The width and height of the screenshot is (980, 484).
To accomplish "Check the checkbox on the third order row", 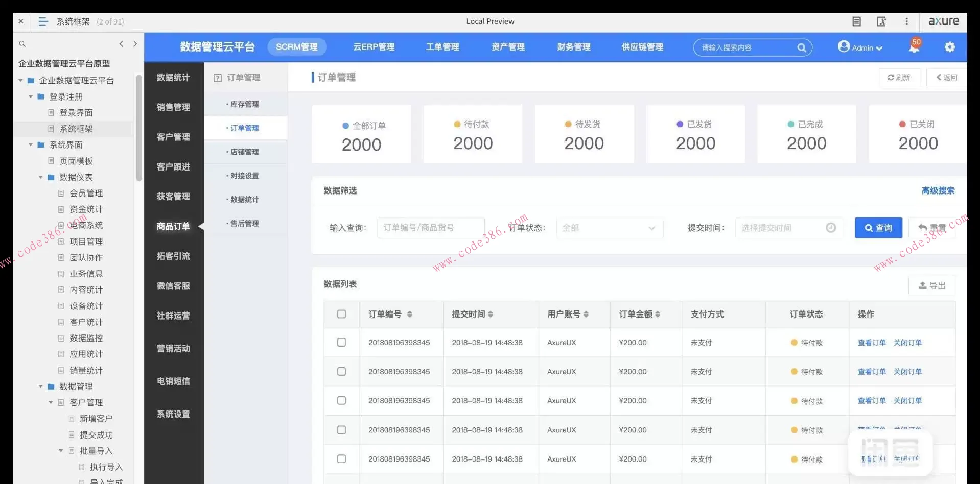I will pos(341,401).
